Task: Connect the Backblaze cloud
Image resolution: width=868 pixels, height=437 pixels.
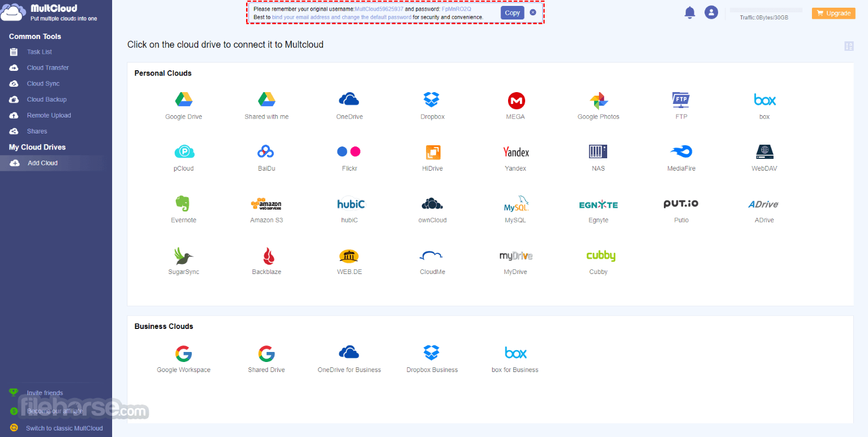Action: click(x=267, y=256)
